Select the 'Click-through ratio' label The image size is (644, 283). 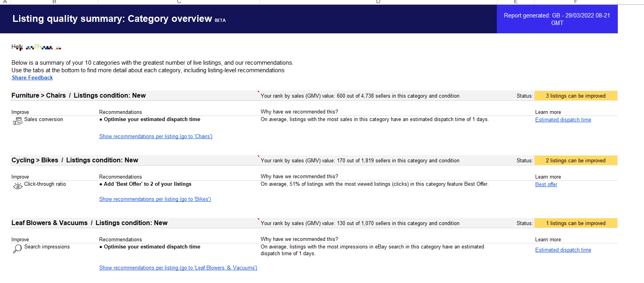coord(45,184)
